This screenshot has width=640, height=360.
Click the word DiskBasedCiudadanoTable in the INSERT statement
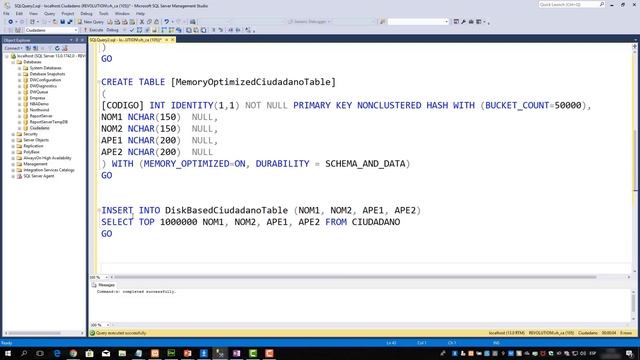[x=226, y=210]
